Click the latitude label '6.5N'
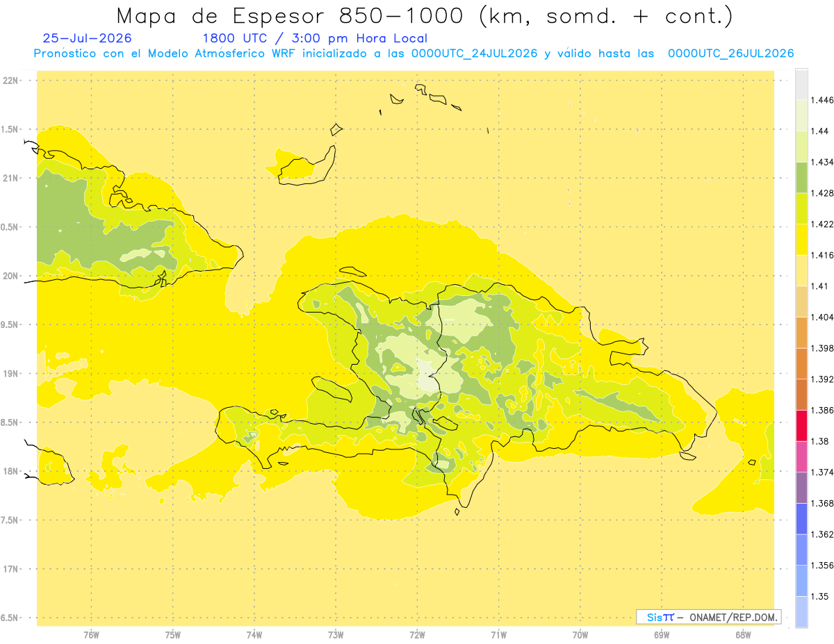Viewport: 834px width, 644px height. [10, 618]
